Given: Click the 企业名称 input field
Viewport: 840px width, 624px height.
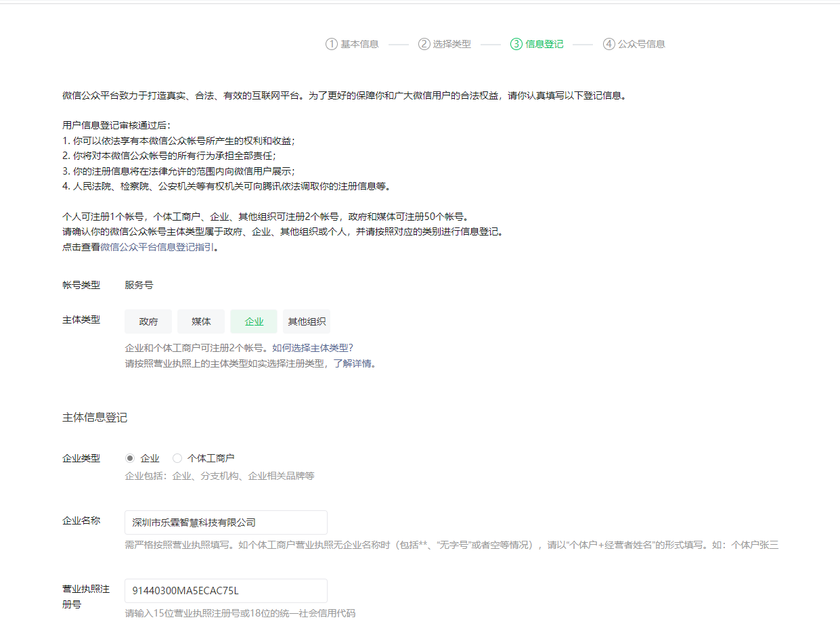Looking at the screenshot, I should [225, 522].
